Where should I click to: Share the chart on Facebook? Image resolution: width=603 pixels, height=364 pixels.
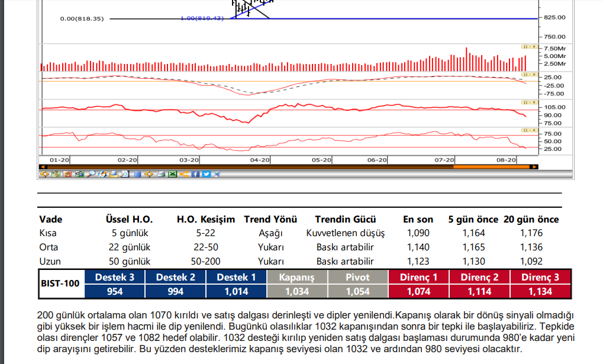pos(195,174)
